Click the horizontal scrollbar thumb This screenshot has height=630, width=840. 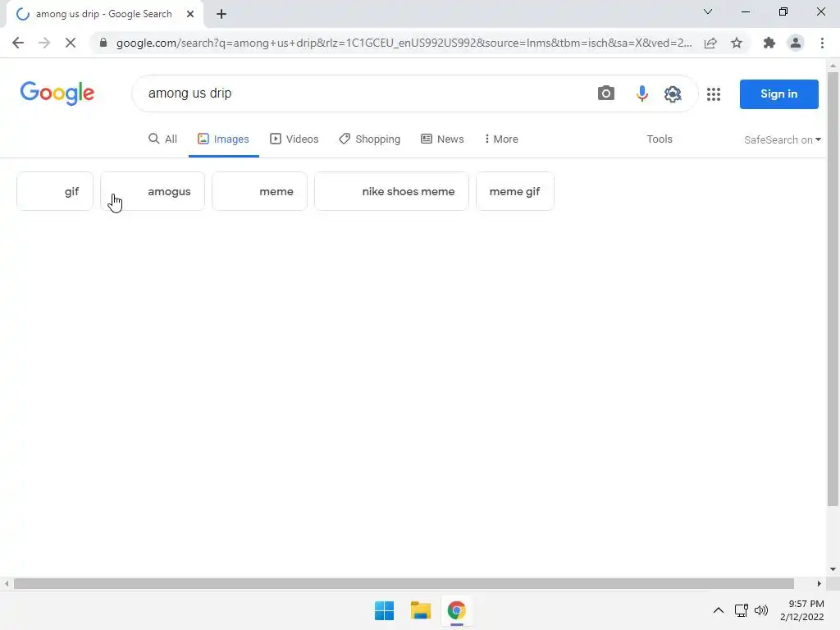404,583
